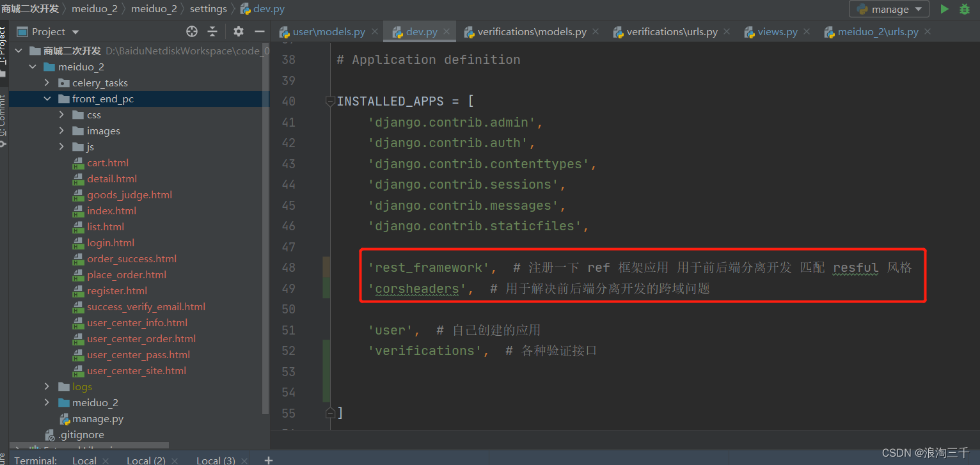
Task: Select user_center_pass.html file
Action: click(x=138, y=354)
